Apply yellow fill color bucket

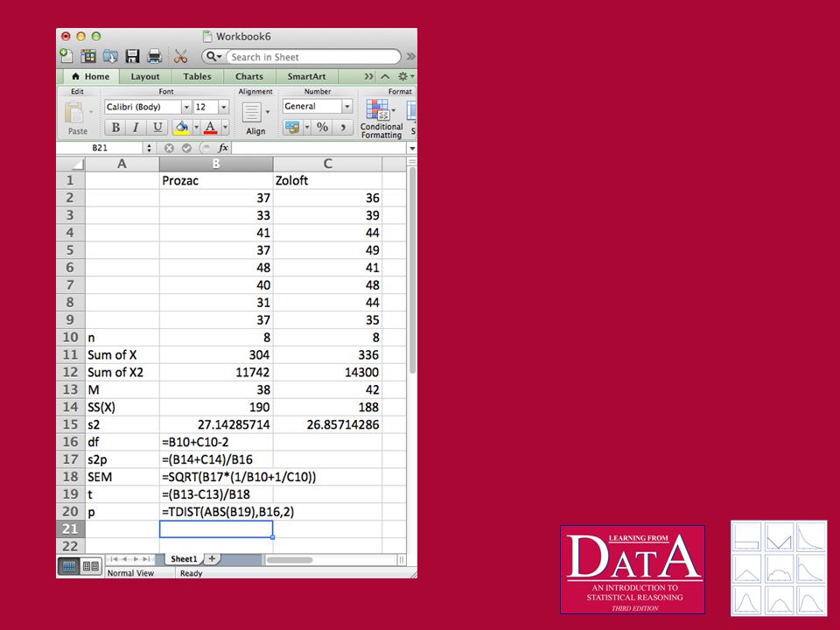(182, 128)
